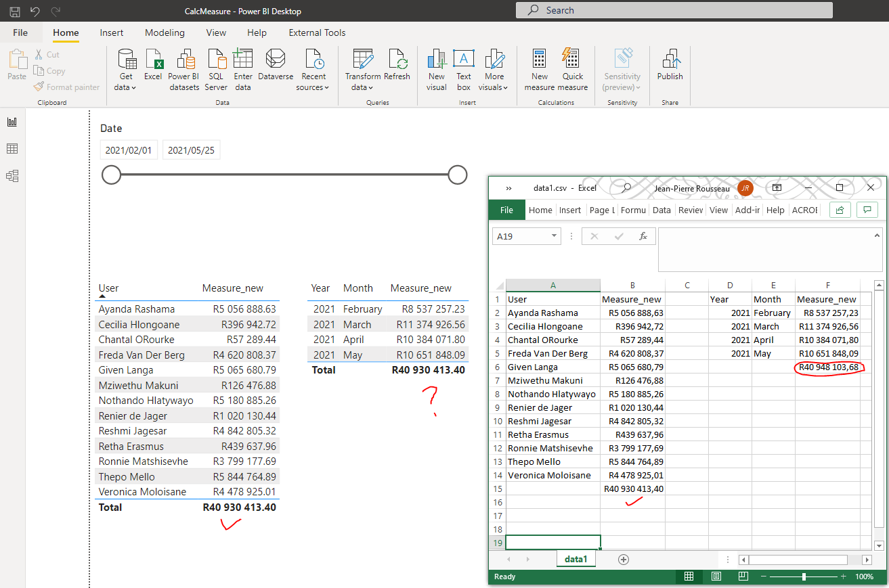Switch to Model view in the sidebar

12,176
